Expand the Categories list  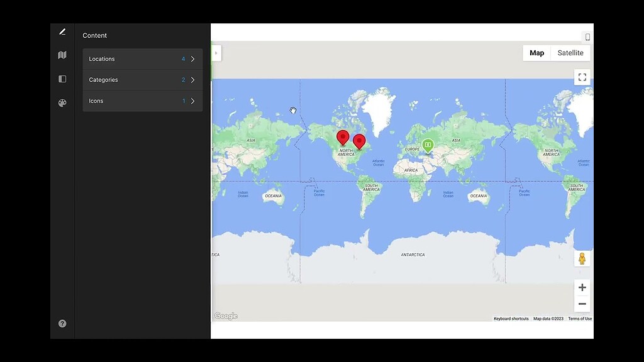coord(143,80)
